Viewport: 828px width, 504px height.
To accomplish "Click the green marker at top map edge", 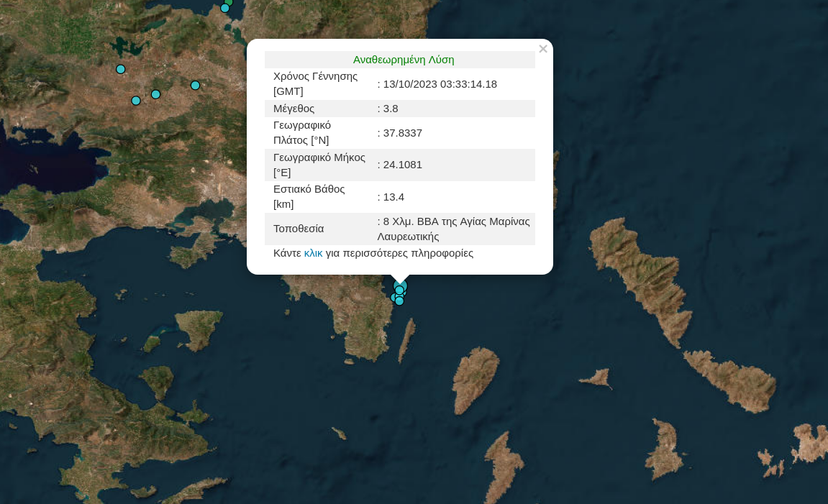I will (229, 2).
